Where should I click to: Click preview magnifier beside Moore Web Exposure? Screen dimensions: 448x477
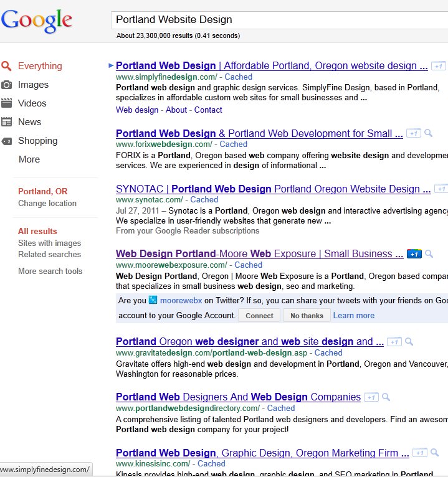pyautogui.click(x=429, y=253)
